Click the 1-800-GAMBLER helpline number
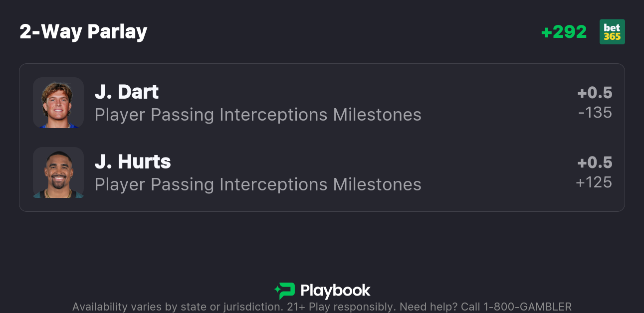The image size is (644, 313). pos(527,307)
